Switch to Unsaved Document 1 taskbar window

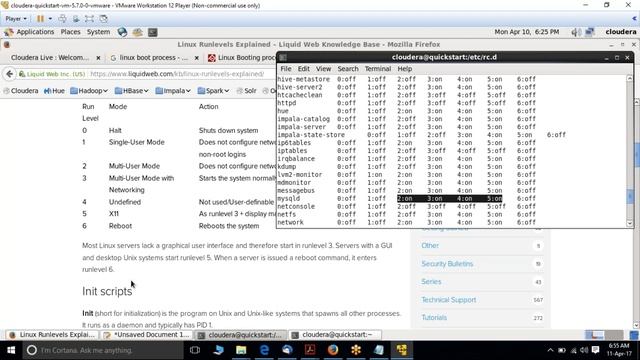147,335
